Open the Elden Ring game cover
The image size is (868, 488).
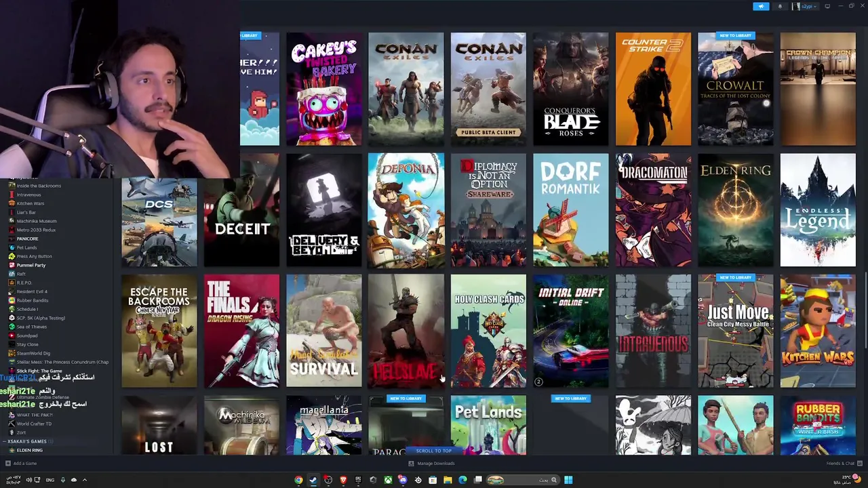click(x=735, y=210)
